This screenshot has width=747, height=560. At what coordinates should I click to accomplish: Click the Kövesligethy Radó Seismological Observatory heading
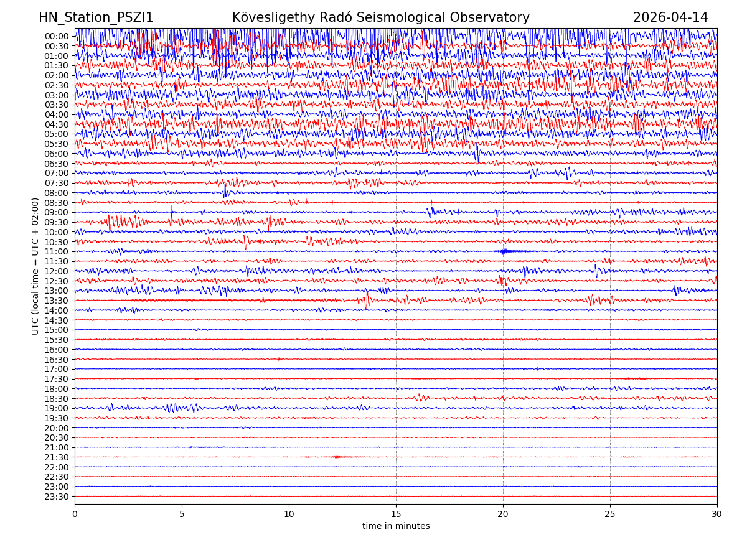tap(380, 18)
